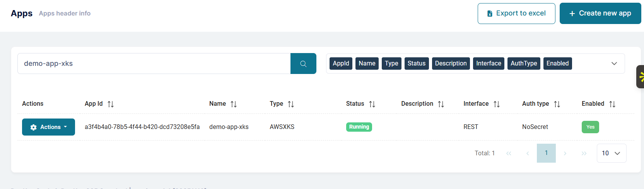Click the AWSXKS type cell
This screenshot has width=644, height=189.
[282, 127]
